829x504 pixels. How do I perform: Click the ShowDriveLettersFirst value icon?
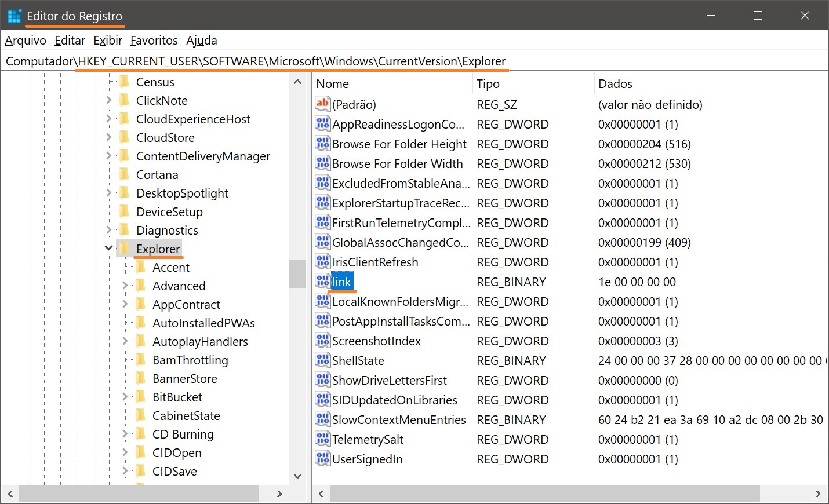pos(322,379)
